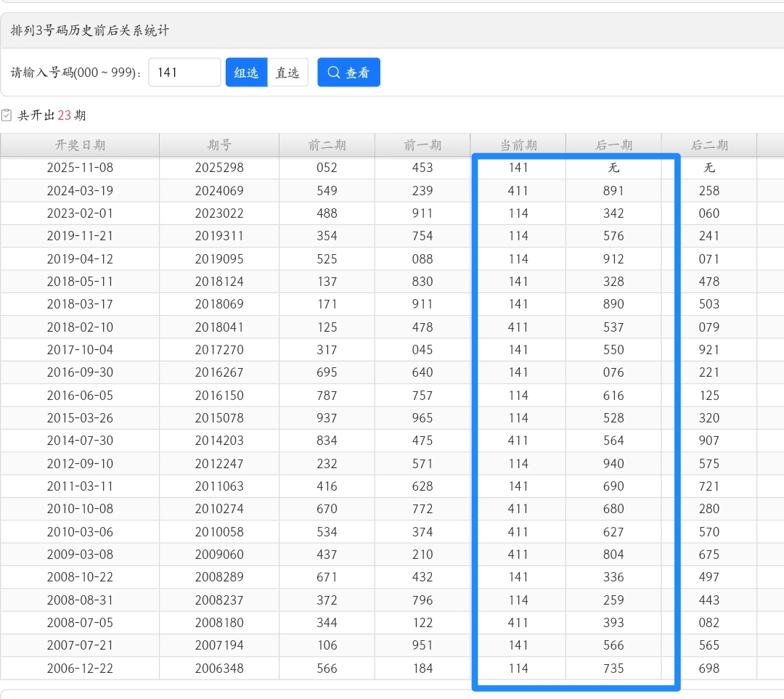Click the 期号 column header

(x=219, y=145)
